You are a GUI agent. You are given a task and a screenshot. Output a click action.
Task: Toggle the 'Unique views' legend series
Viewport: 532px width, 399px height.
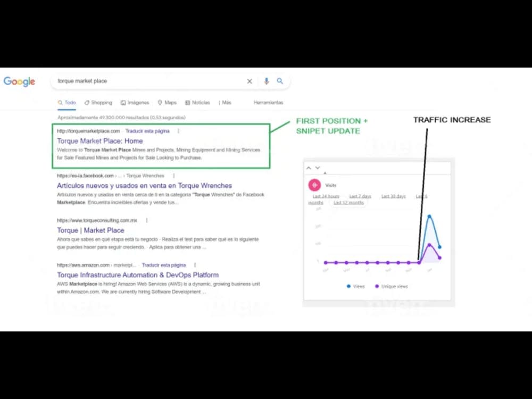(391, 286)
